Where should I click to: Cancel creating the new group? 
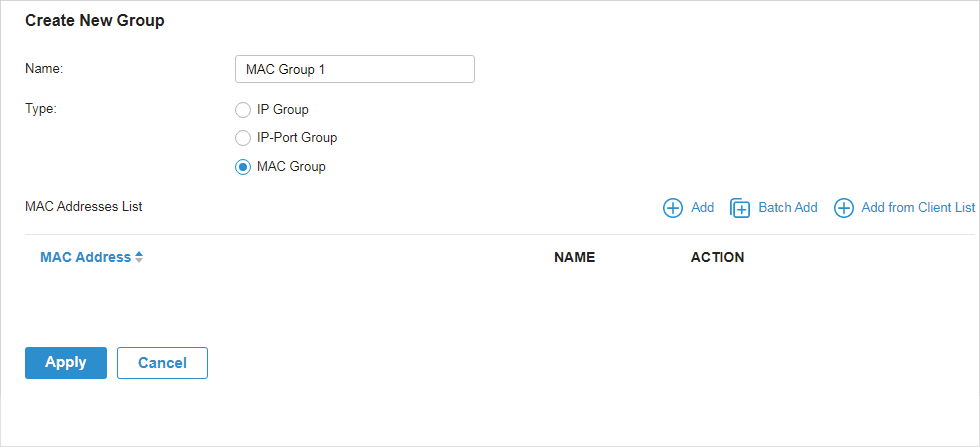(162, 363)
